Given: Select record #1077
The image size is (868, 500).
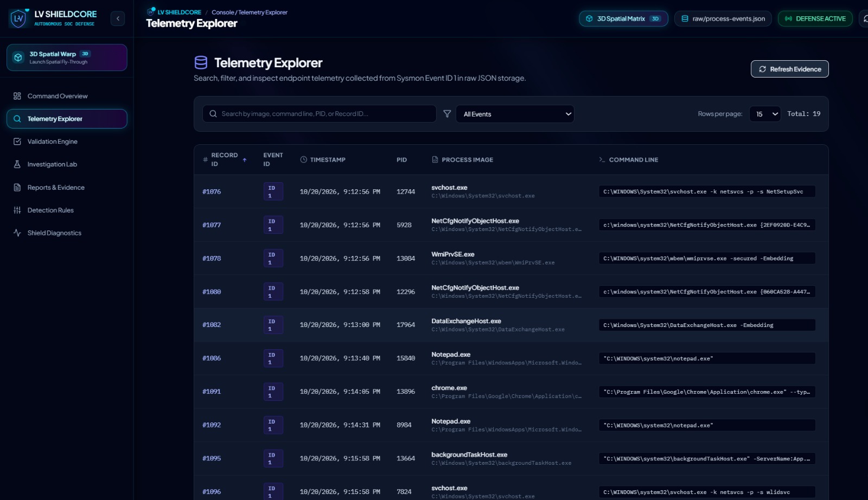Looking at the screenshot, I should [x=511, y=225].
